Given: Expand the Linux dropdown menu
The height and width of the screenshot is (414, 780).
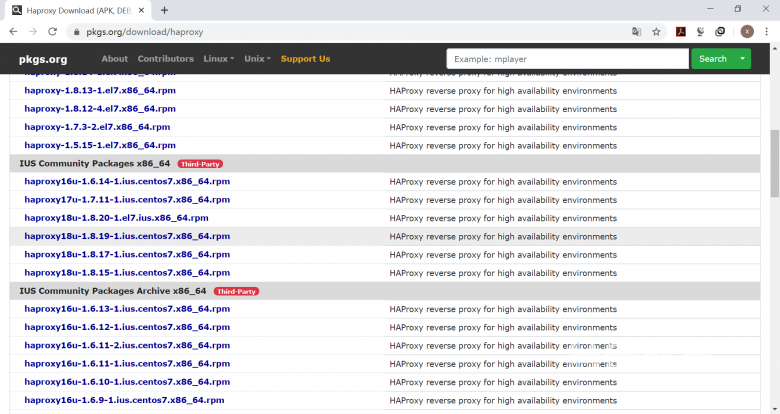Looking at the screenshot, I should point(218,59).
